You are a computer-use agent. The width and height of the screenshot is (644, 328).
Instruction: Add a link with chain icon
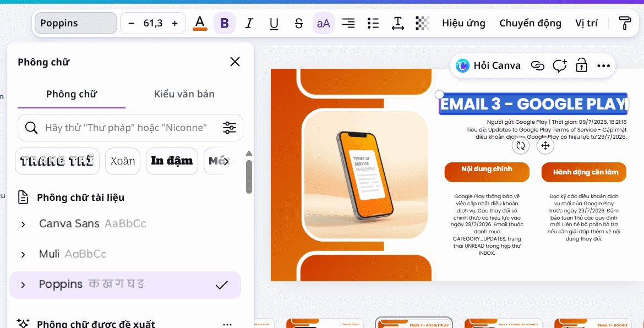click(537, 65)
